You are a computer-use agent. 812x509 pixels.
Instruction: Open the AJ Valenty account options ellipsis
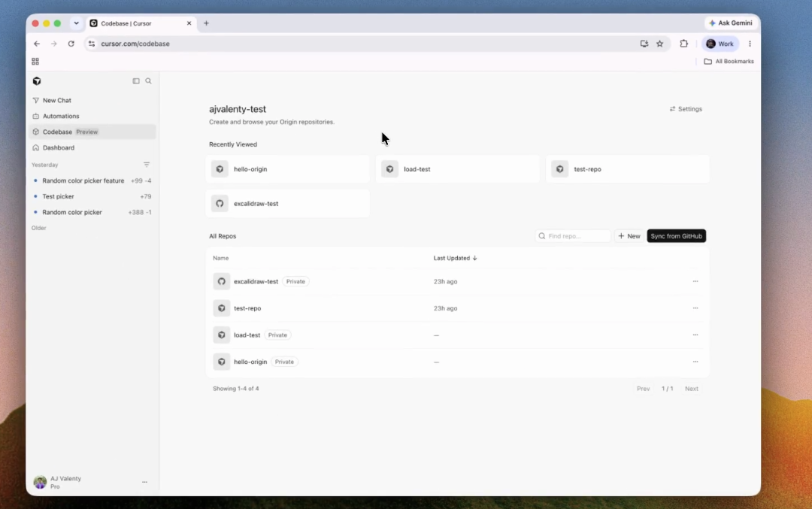[x=144, y=482]
